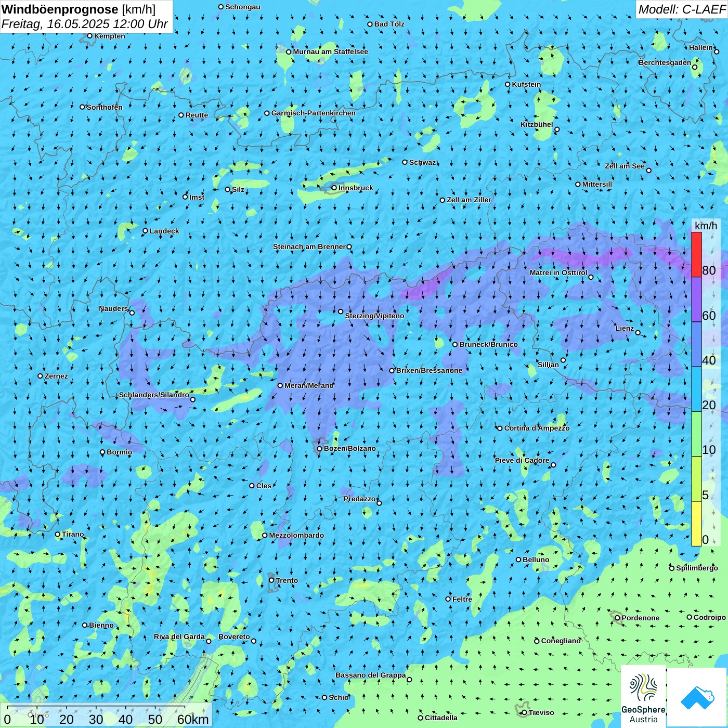Click the Bruneck/Brunico marker
728x728 pixels.
pyautogui.click(x=455, y=344)
